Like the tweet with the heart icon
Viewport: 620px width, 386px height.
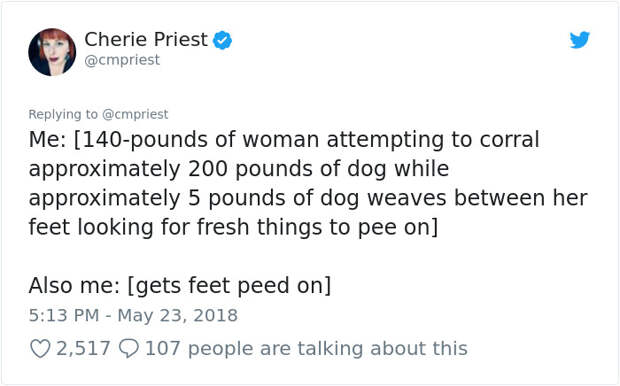point(40,349)
